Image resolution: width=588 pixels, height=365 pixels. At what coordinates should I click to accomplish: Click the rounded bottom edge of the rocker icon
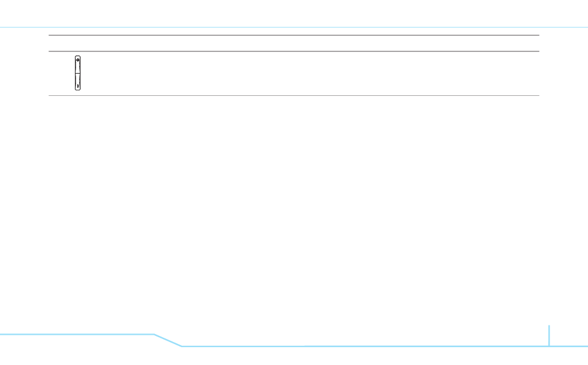(77, 90)
